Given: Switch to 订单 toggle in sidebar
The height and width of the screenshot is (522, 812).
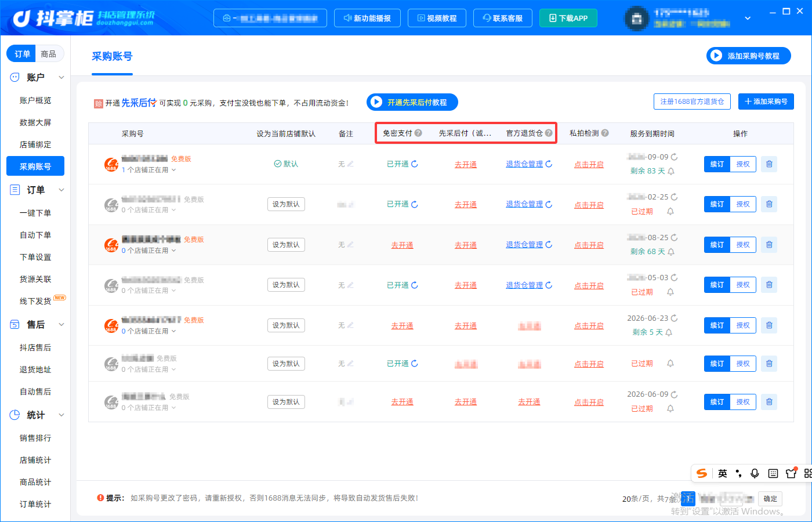Looking at the screenshot, I should coord(22,54).
